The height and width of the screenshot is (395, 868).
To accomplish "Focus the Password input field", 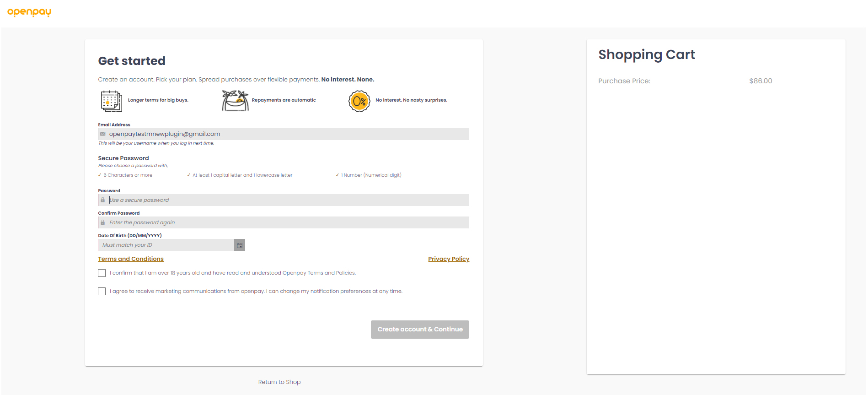I will [x=284, y=200].
